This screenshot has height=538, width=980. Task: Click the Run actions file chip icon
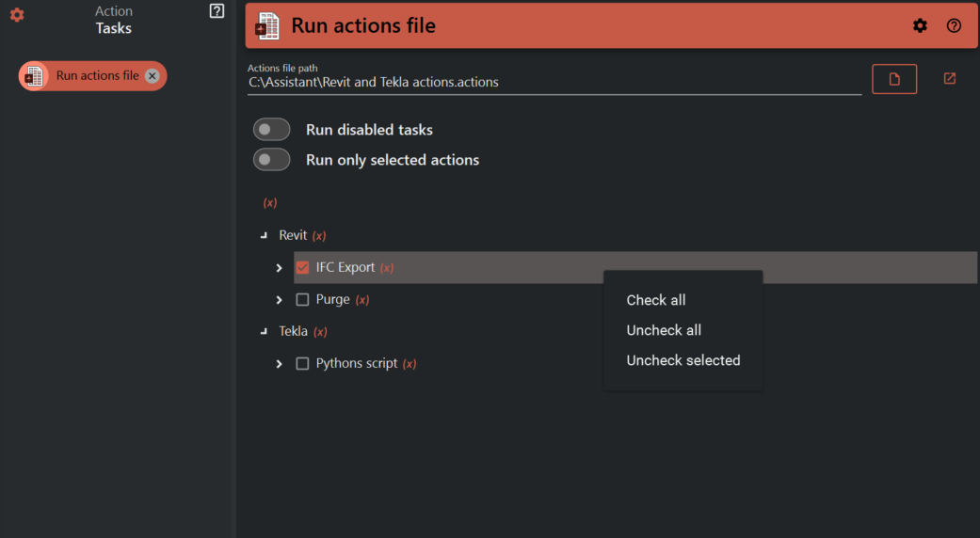33,75
